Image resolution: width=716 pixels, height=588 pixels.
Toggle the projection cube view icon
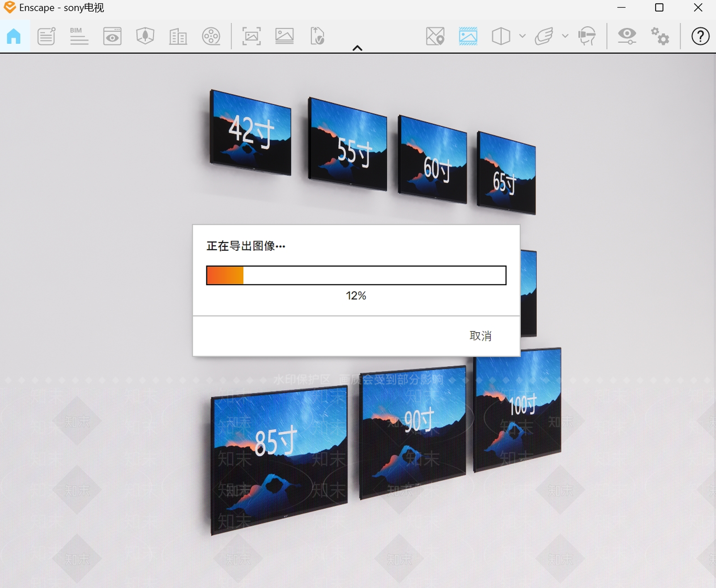(501, 36)
